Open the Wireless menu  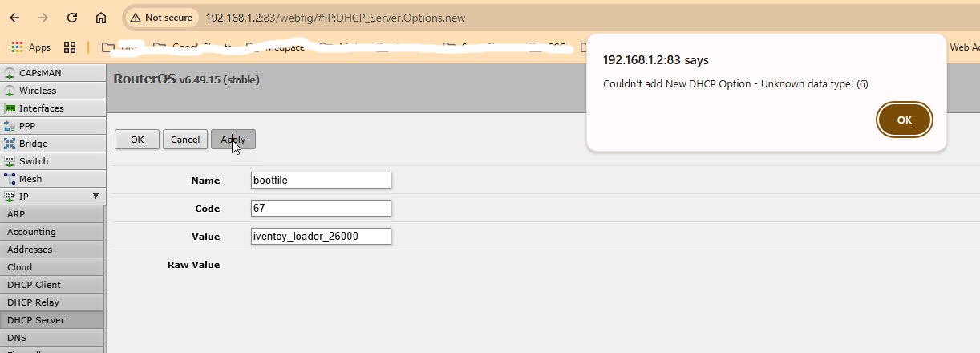pos(52,91)
